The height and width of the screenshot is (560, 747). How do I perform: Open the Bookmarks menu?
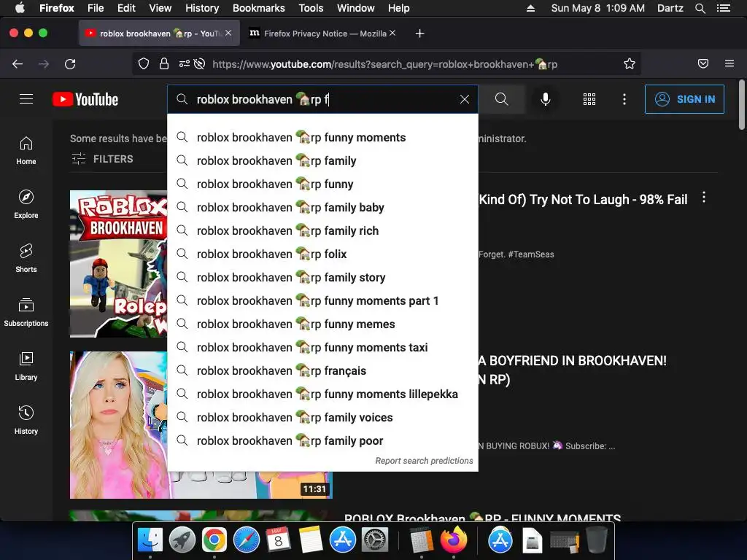click(x=259, y=8)
